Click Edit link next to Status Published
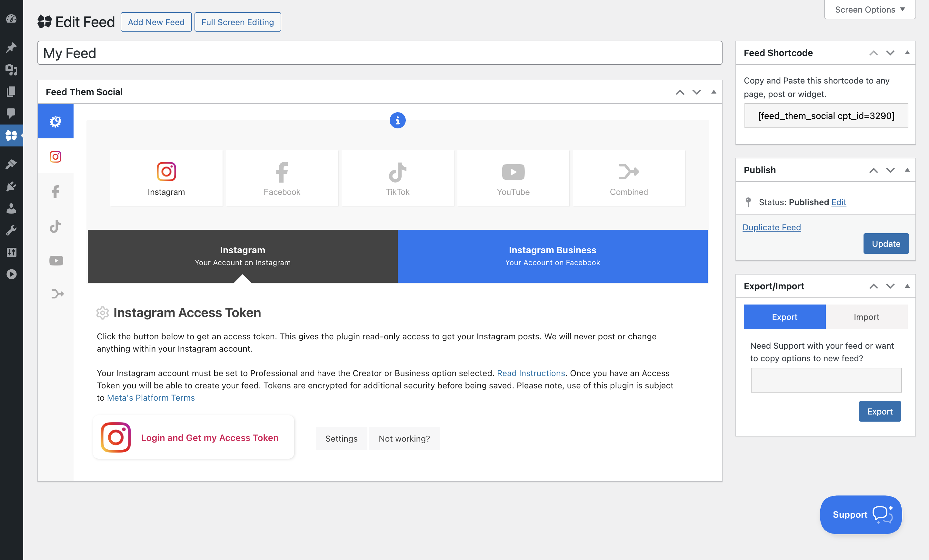This screenshot has height=560, width=929. [838, 202]
